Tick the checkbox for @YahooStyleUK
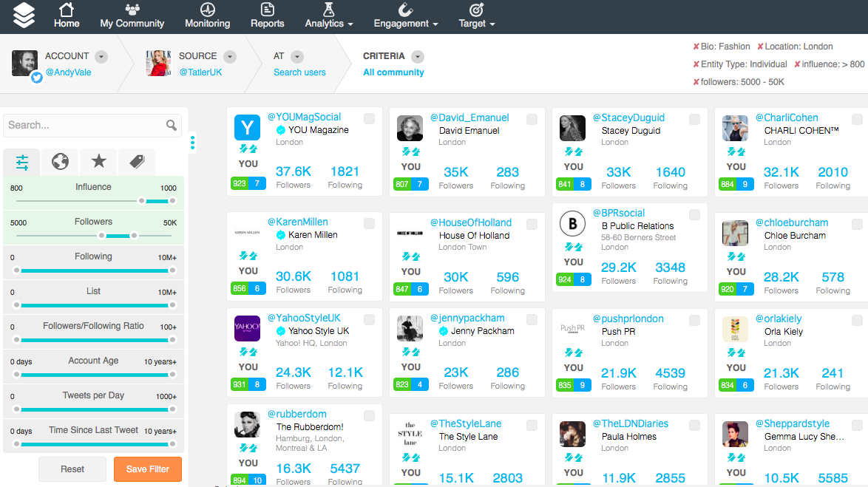 (x=369, y=319)
